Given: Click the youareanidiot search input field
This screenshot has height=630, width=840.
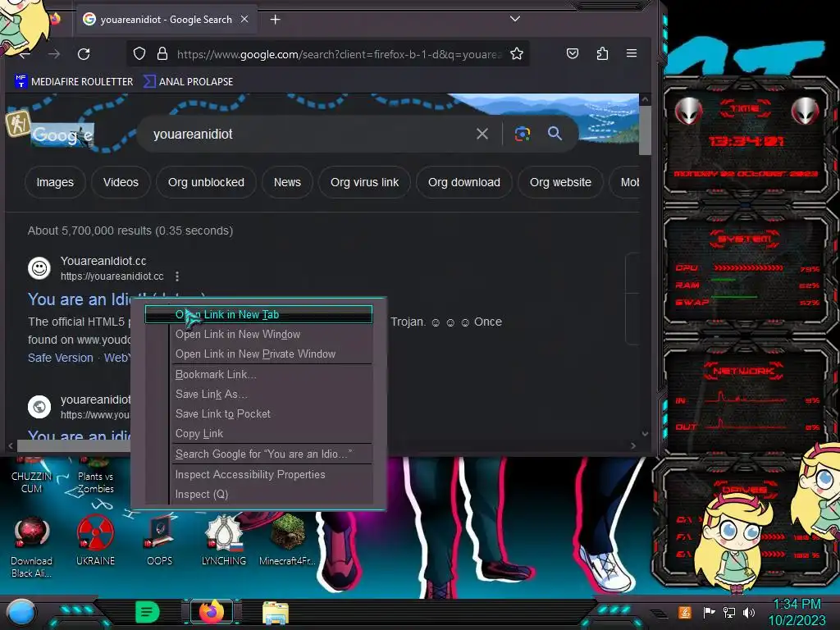Looking at the screenshot, I should click(311, 134).
